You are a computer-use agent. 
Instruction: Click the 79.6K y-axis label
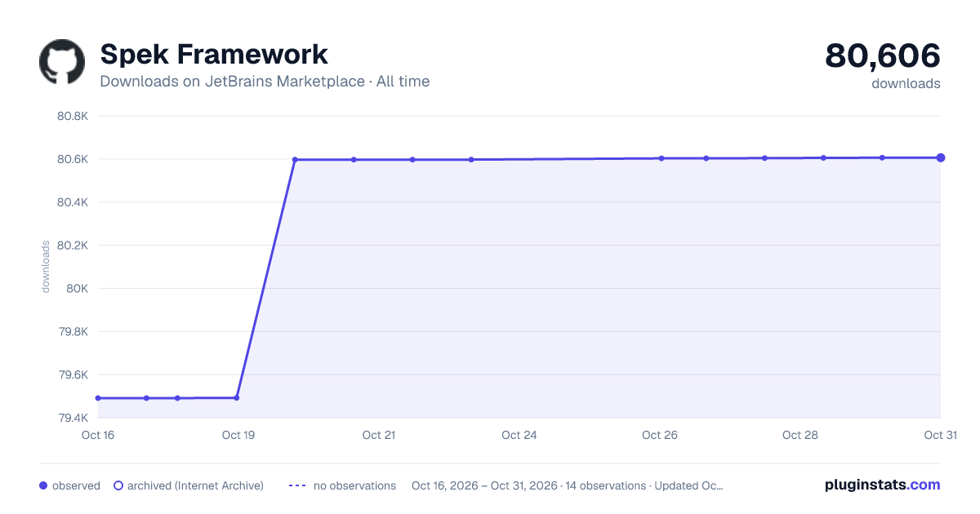73,374
